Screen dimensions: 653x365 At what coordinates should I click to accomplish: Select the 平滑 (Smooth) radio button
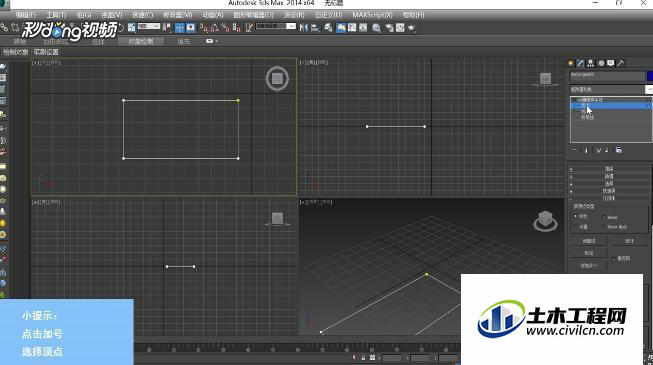click(x=576, y=227)
